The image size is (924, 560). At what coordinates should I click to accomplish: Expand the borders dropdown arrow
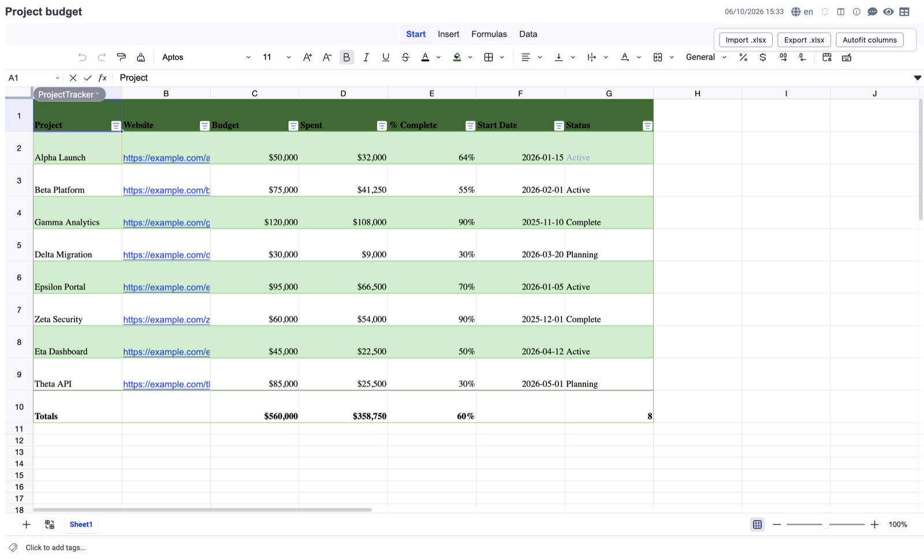click(x=502, y=57)
